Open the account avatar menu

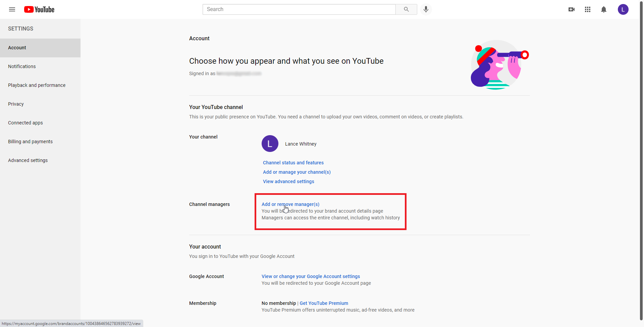(x=623, y=9)
